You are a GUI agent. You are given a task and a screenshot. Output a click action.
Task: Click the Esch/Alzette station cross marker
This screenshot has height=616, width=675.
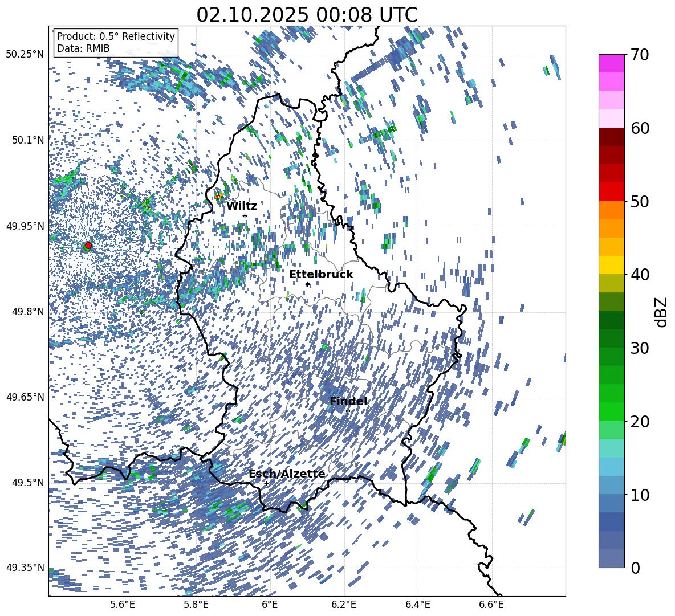click(266, 483)
